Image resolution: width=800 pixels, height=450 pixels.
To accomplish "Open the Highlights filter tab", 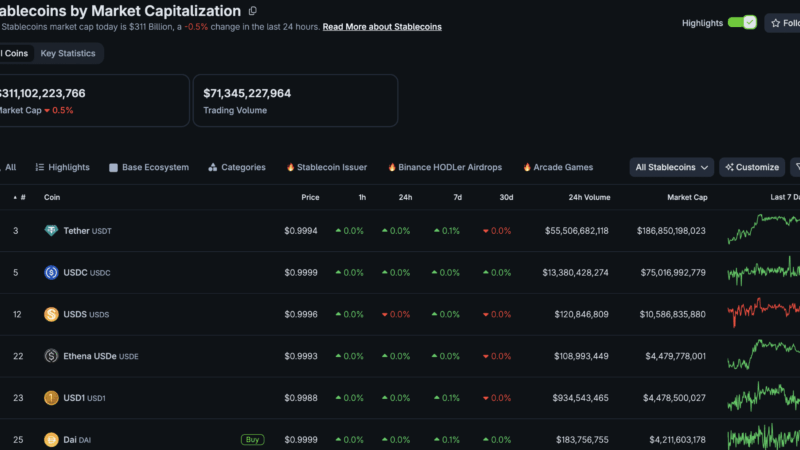I will tap(62, 167).
